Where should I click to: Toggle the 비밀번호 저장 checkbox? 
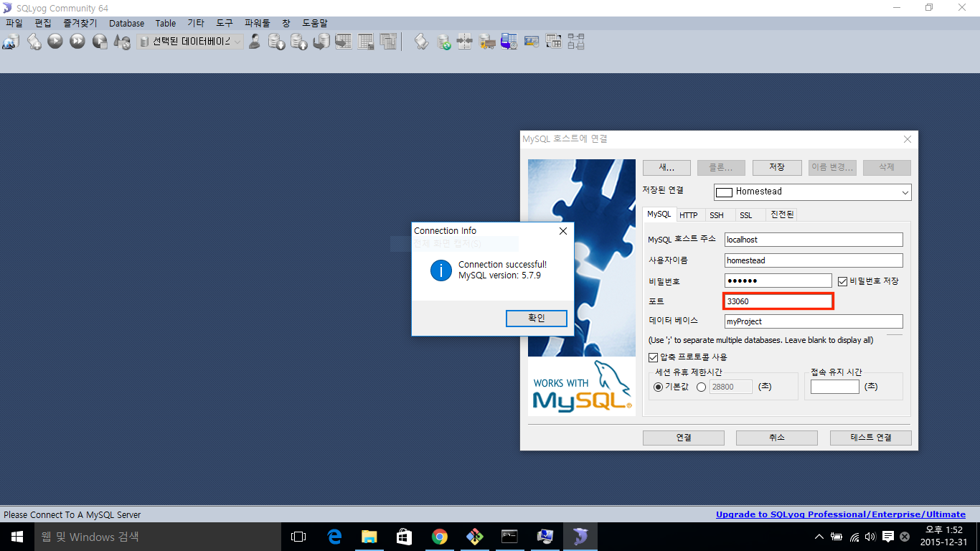pos(843,281)
